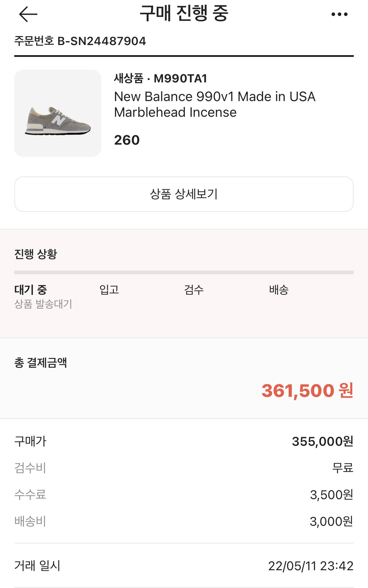Tap the 검수비 무료 value

[x=343, y=468]
